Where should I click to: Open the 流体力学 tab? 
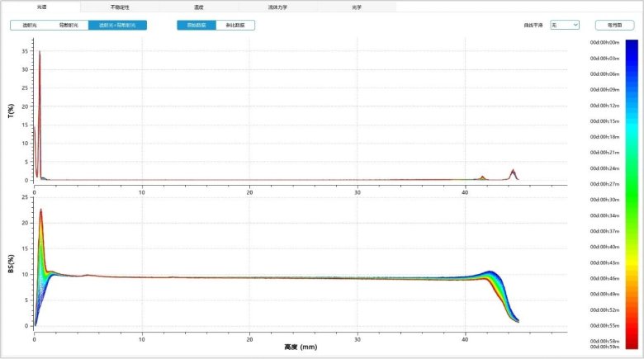click(x=278, y=7)
